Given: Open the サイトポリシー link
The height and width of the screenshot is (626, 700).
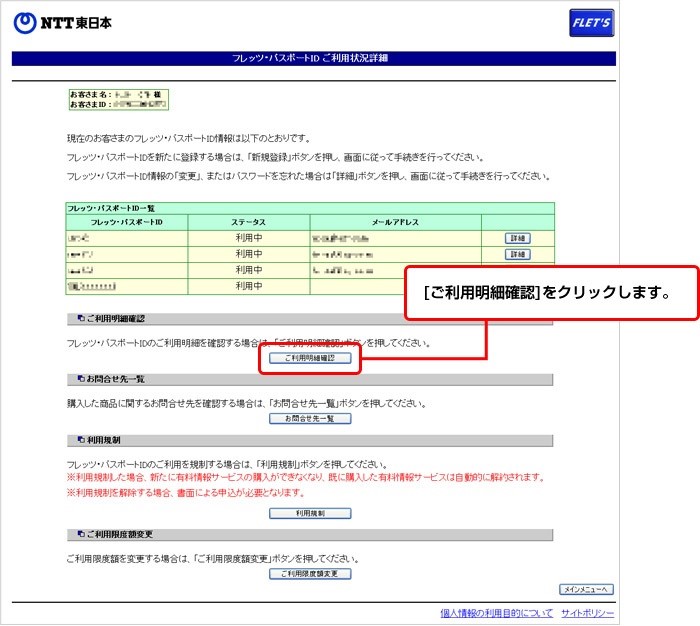Looking at the screenshot, I should 587,613.
